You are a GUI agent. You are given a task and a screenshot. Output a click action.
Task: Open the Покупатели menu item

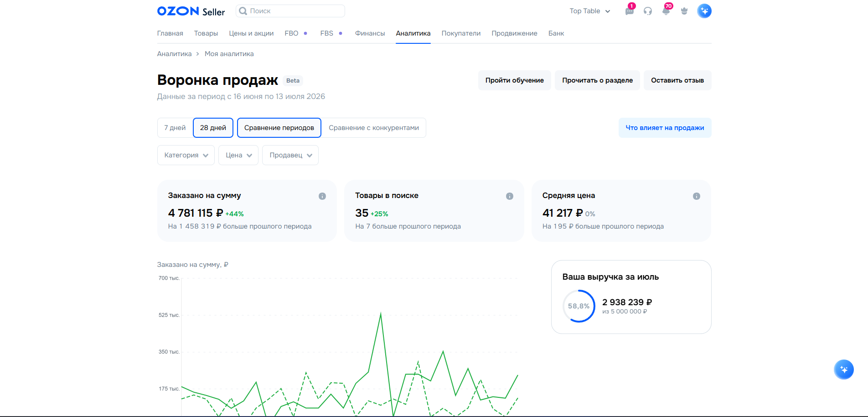pyautogui.click(x=461, y=33)
